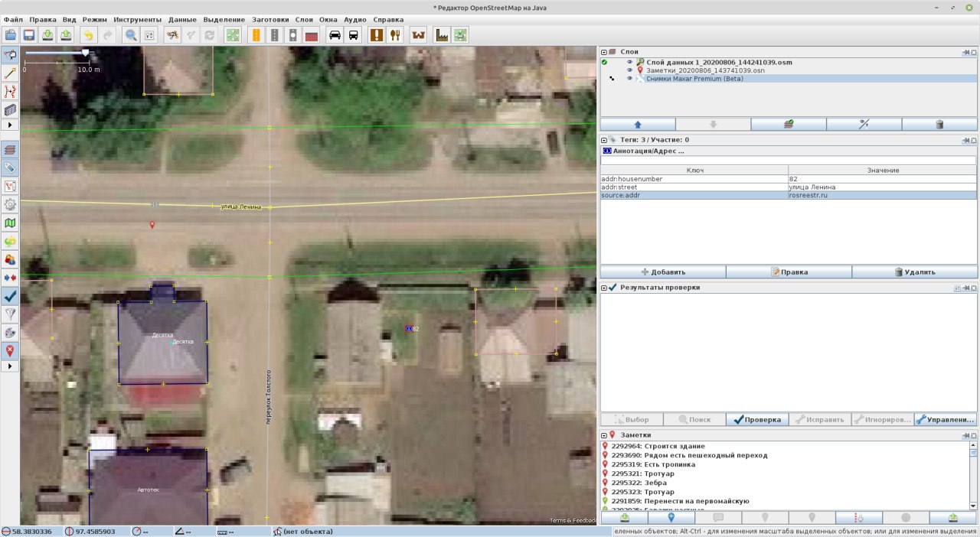
Task: Click the Правка tag button
Action: [789, 272]
